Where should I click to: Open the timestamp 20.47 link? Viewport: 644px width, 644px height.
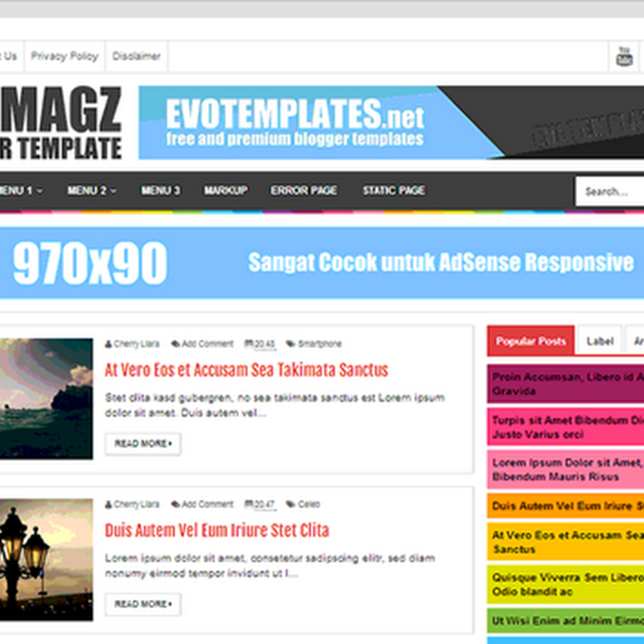265,505
